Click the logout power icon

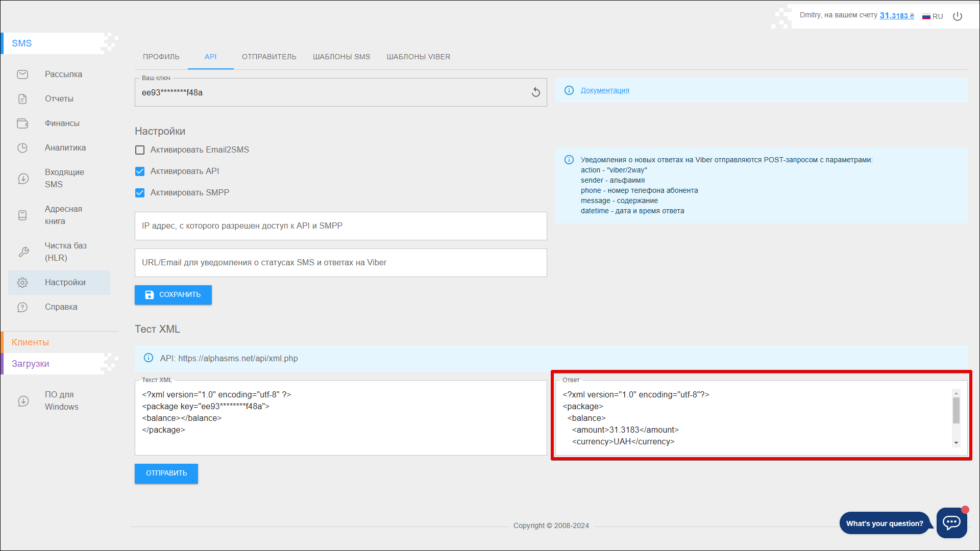(x=958, y=16)
